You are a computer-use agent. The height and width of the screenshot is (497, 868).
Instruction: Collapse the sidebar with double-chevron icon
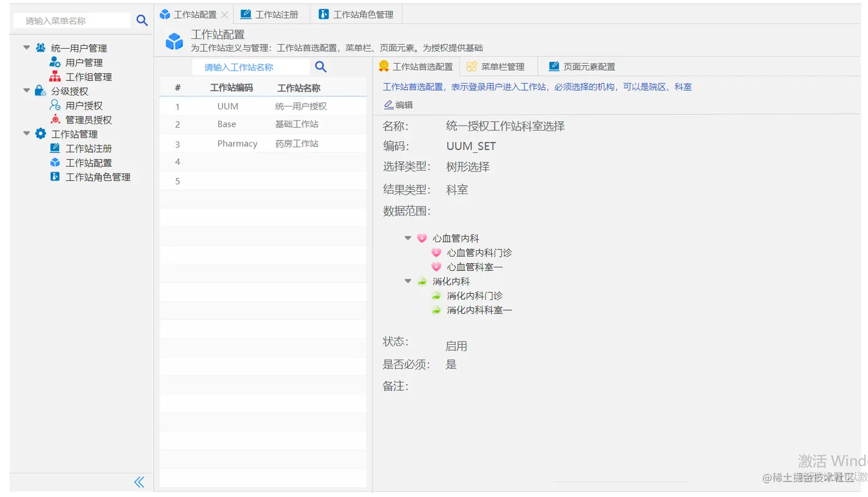139,482
